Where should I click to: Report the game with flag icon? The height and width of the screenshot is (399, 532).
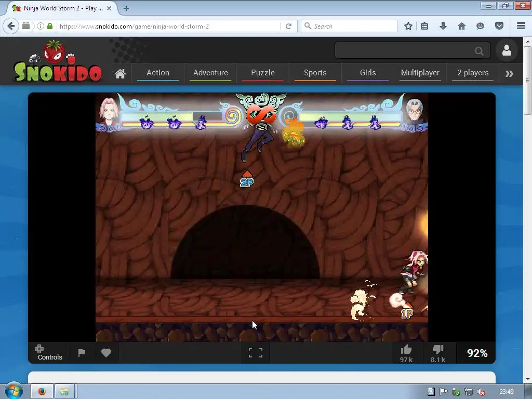[82, 353]
